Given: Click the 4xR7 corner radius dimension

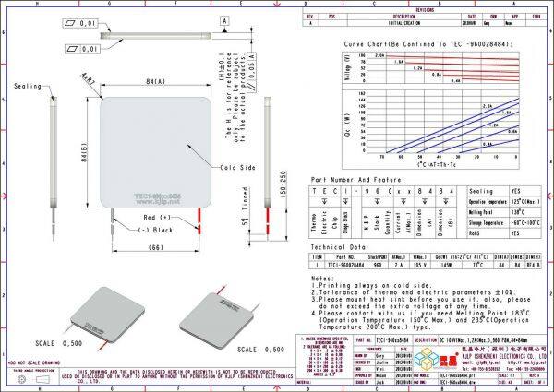Looking at the screenshot, I should point(90,80).
